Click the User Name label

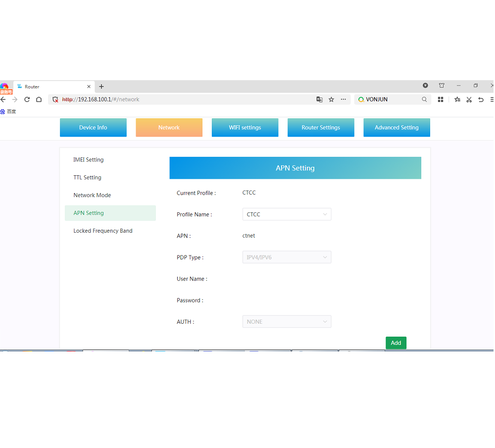tap(192, 279)
